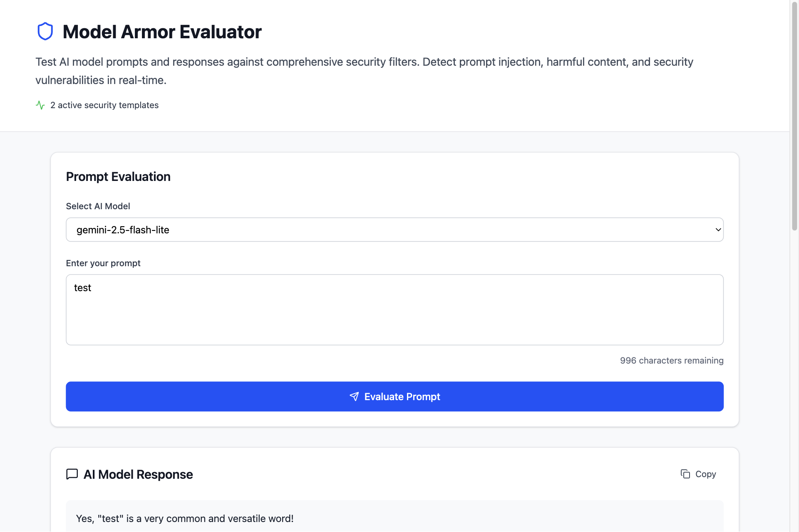The width and height of the screenshot is (799, 532).
Task: Open the gemini-2.5-flash-lite model dropdown
Action: tap(394, 230)
